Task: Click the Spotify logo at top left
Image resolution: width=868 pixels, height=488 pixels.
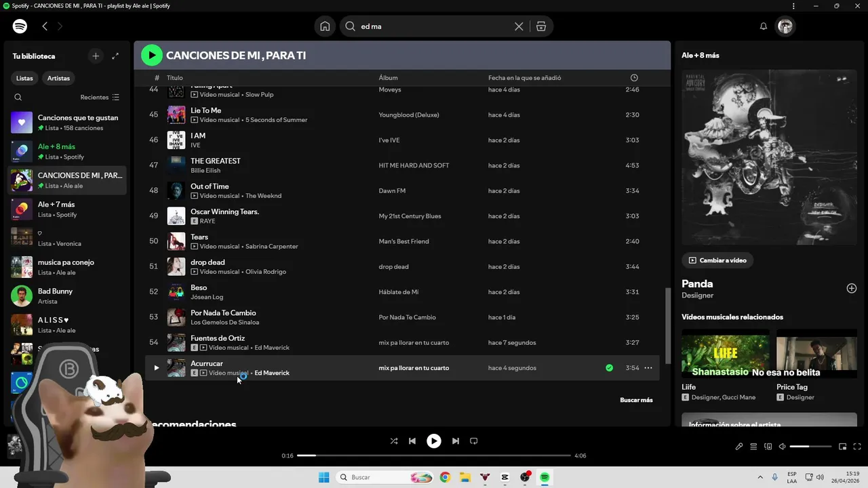Action: click(20, 26)
